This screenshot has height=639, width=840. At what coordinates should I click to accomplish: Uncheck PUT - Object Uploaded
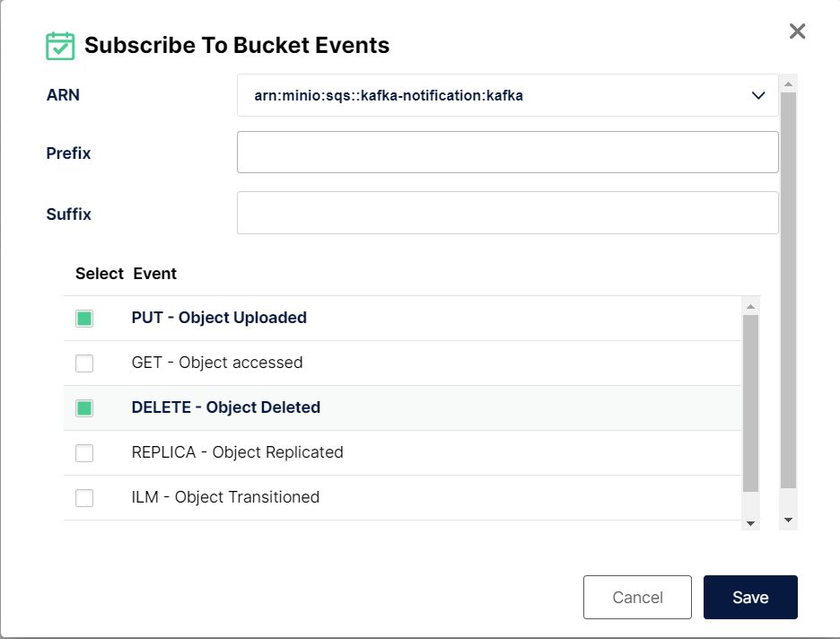(83, 318)
